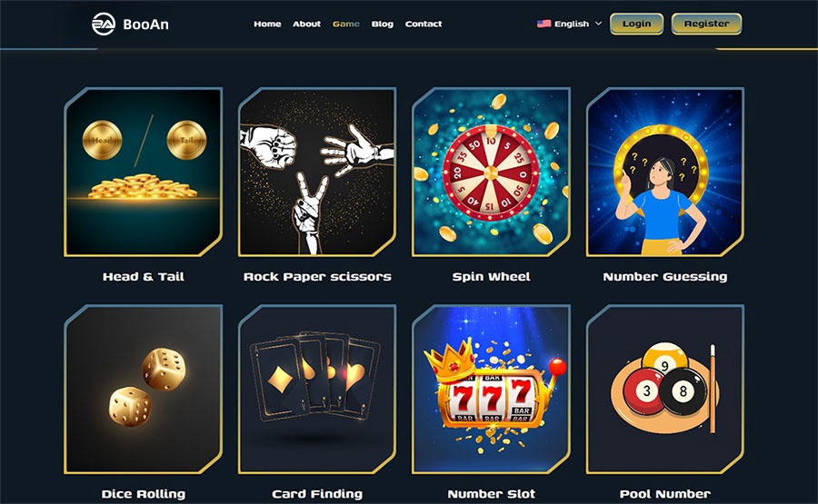The image size is (818, 504).
Task: Open the Number Guessing game card
Action: (665, 172)
